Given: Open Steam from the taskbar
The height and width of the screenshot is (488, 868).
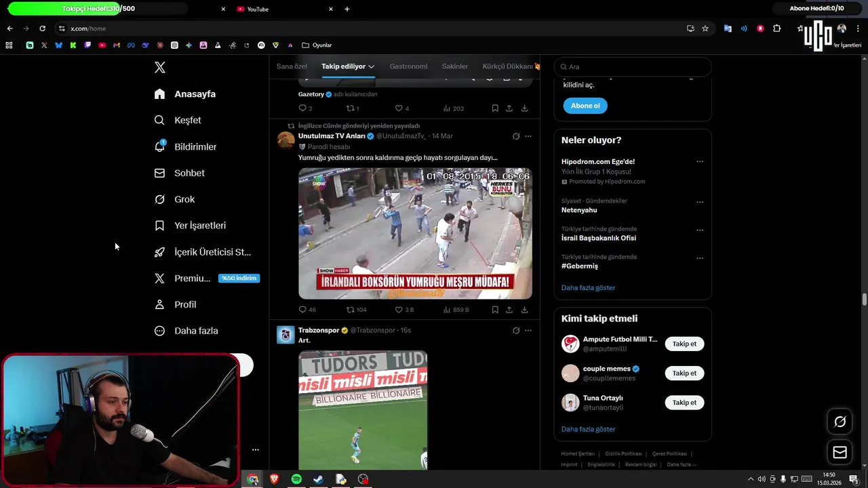Looking at the screenshot, I should (318, 479).
